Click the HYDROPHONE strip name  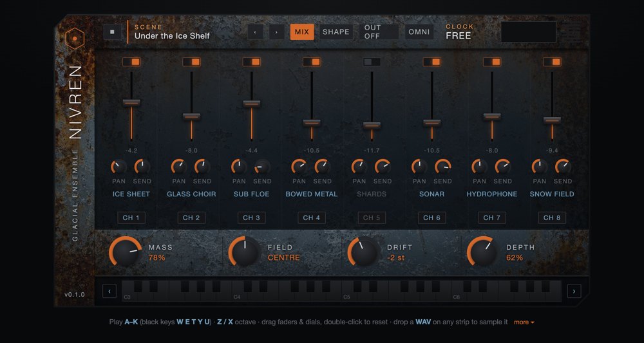(x=492, y=194)
